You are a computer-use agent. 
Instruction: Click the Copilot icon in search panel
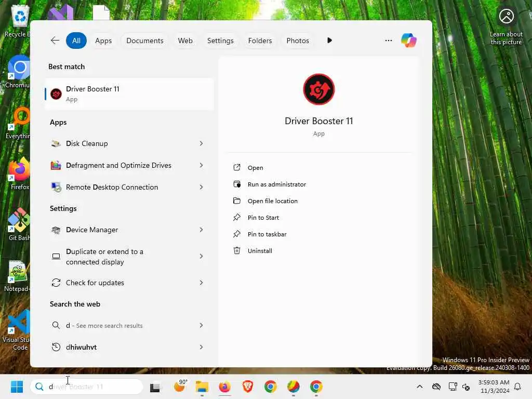pyautogui.click(x=408, y=41)
